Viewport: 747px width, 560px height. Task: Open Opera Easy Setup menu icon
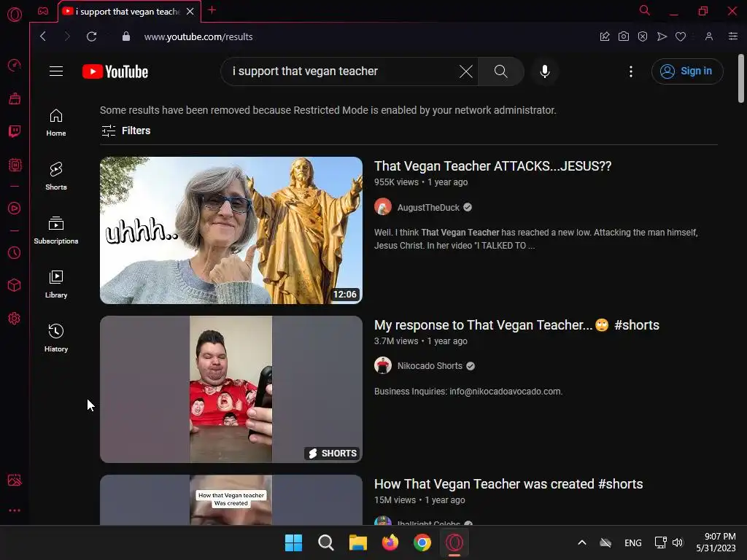point(733,36)
